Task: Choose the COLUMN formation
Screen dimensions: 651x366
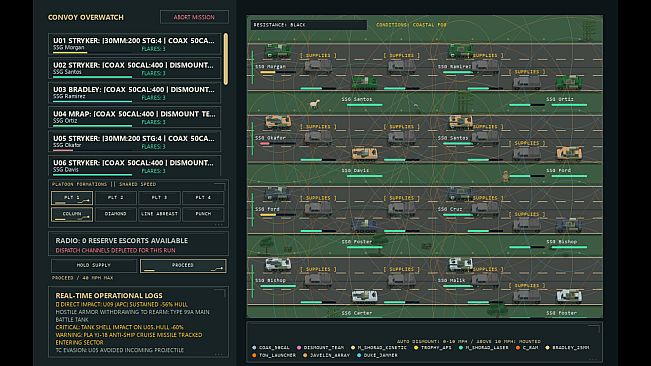Action: (x=72, y=214)
